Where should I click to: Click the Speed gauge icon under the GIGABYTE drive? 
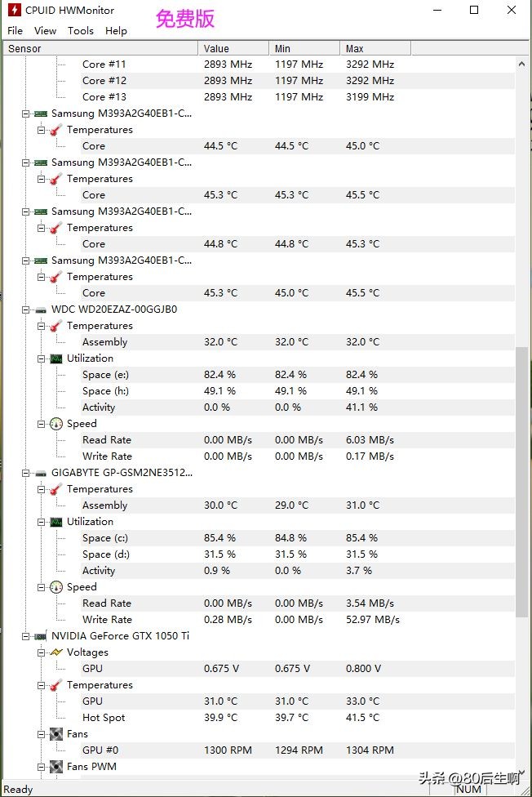coord(56,586)
